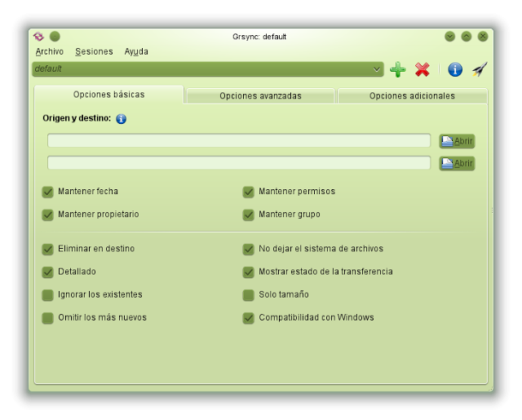
Task: Focus the destination path input field
Action: 239,163
